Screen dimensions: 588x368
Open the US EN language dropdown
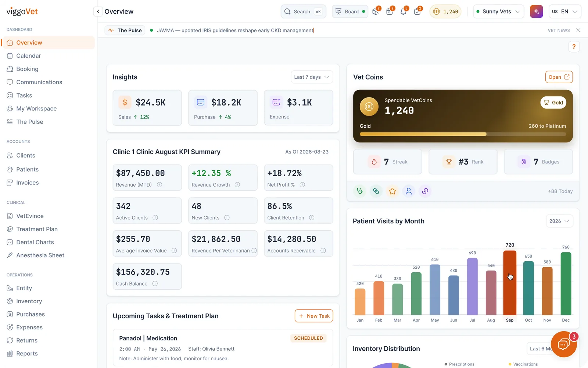565,11
